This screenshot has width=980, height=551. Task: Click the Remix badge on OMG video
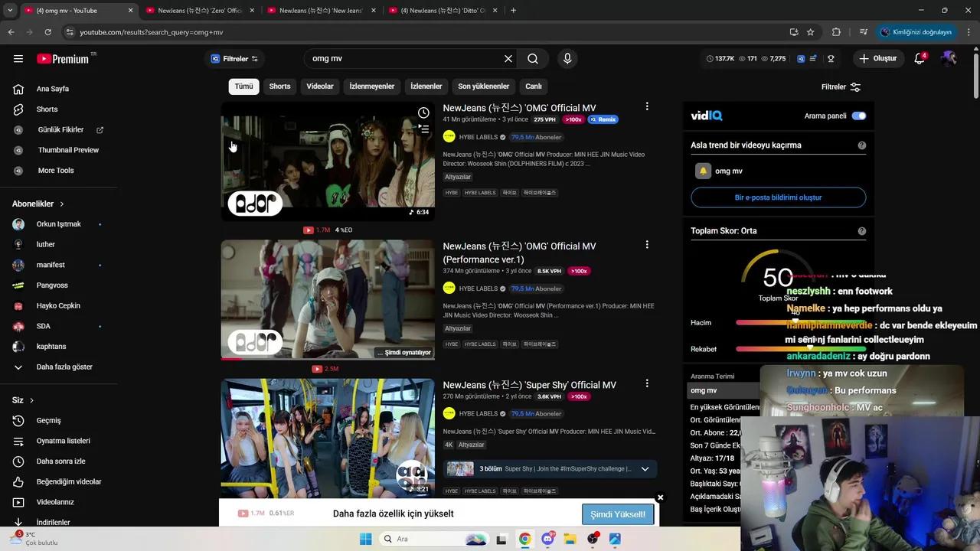603,119
